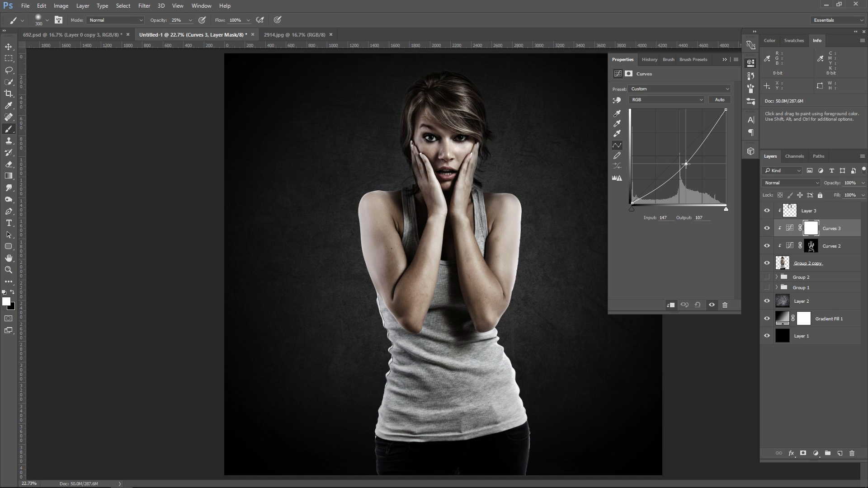Select the Curves 3 layer mask thumbnail
868x488 pixels.
[811, 228]
